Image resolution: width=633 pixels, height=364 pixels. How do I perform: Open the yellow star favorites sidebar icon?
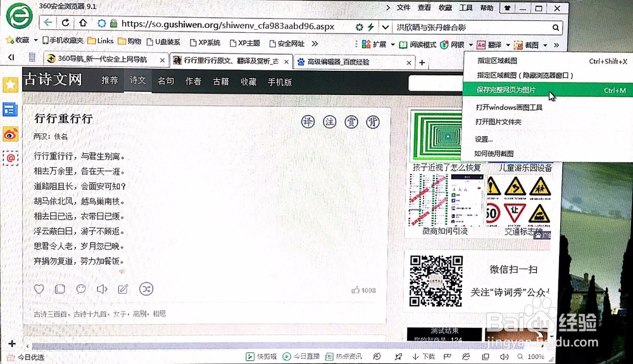(x=11, y=84)
